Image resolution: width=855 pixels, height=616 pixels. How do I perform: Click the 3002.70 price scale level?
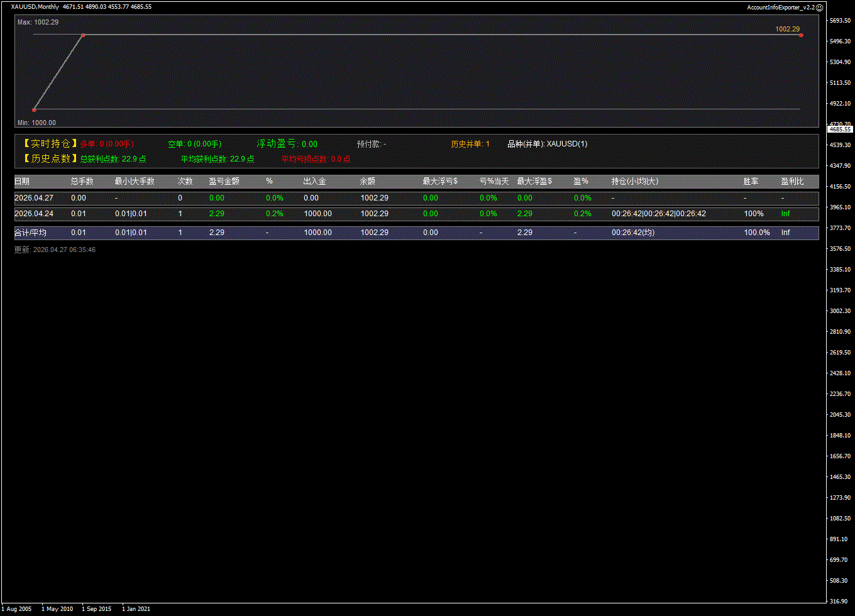pyautogui.click(x=840, y=311)
